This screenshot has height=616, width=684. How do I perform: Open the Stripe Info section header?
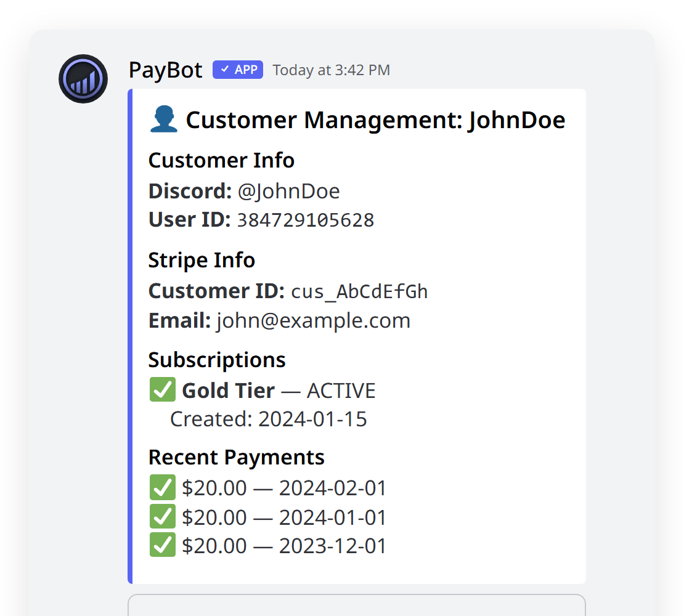(202, 260)
